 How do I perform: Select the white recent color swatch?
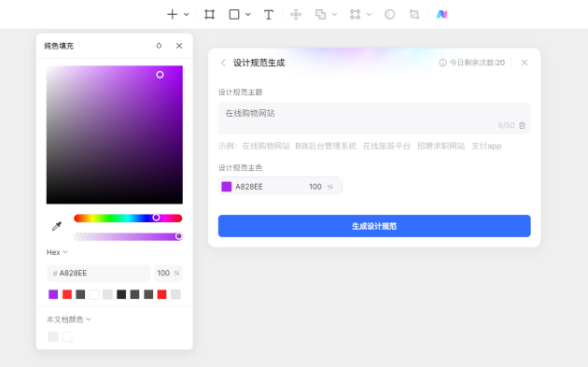coord(94,294)
